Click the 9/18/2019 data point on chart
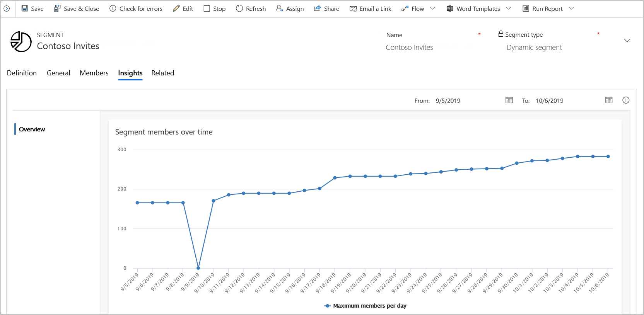The height and width of the screenshot is (315, 644). pos(335,178)
